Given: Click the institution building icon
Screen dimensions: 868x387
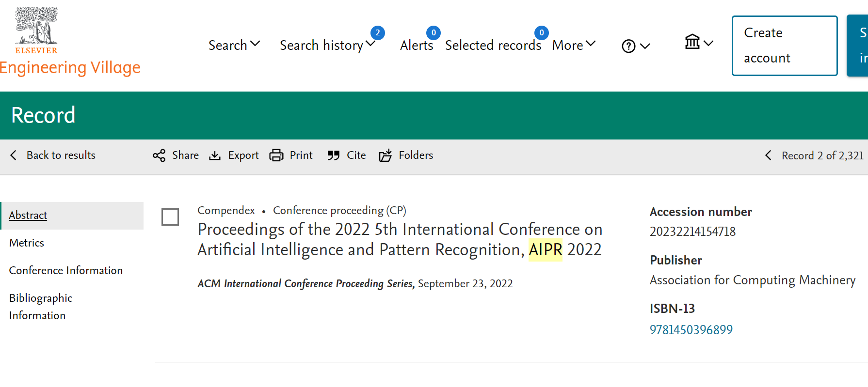Looking at the screenshot, I should click(692, 42).
